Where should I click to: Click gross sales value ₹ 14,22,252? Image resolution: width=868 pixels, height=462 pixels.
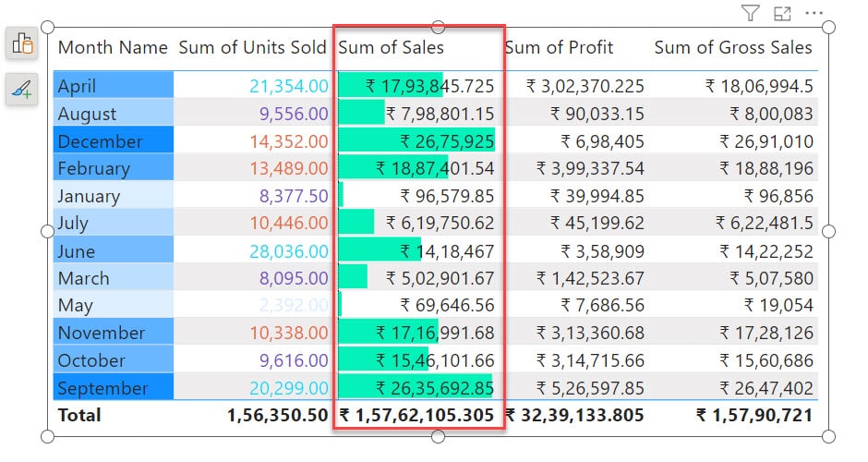[766, 251]
